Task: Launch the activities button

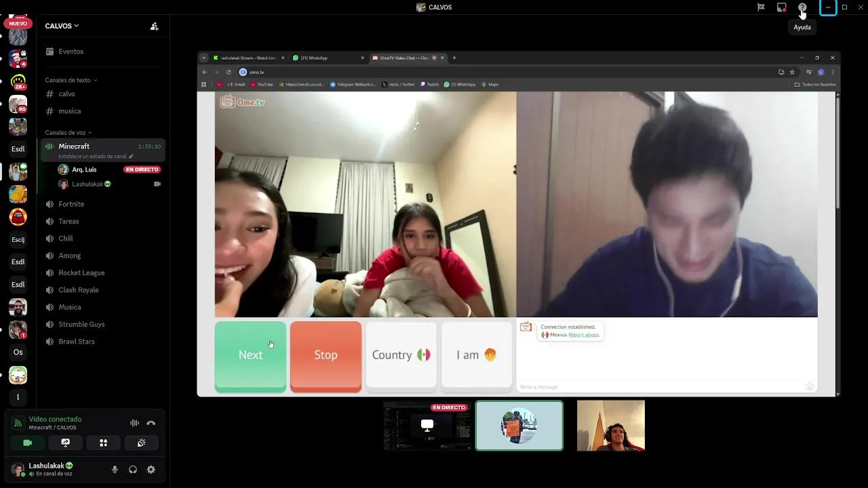Action: pyautogui.click(x=103, y=443)
